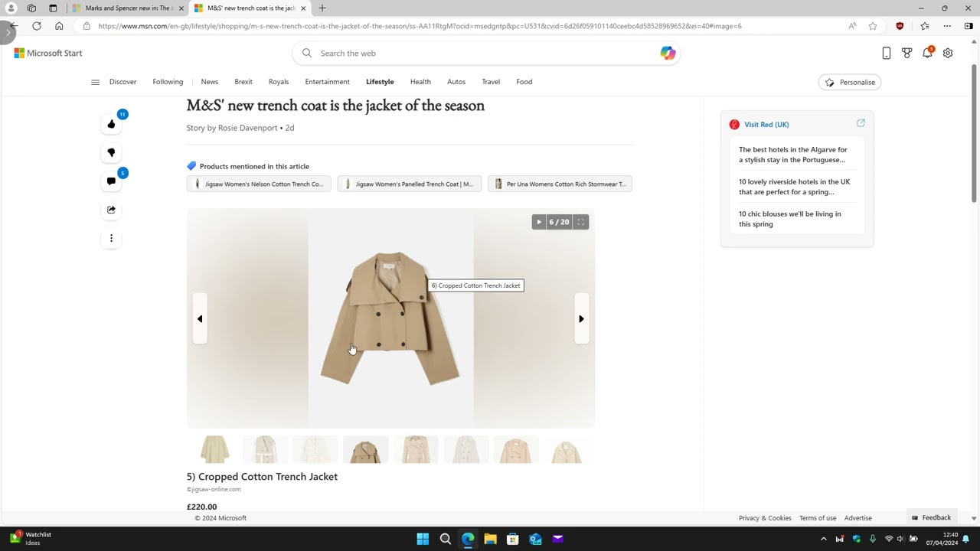The width and height of the screenshot is (980, 551).
Task: Dislike the article with thumbs down
Action: coord(111,152)
